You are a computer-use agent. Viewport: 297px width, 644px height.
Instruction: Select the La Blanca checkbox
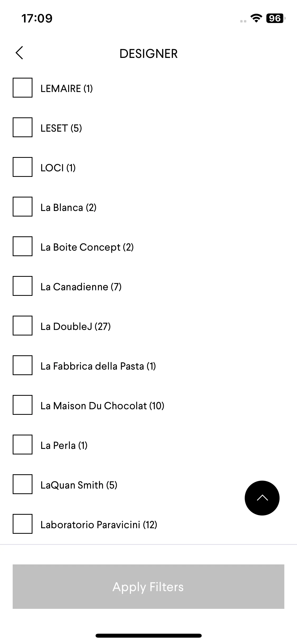click(22, 206)
